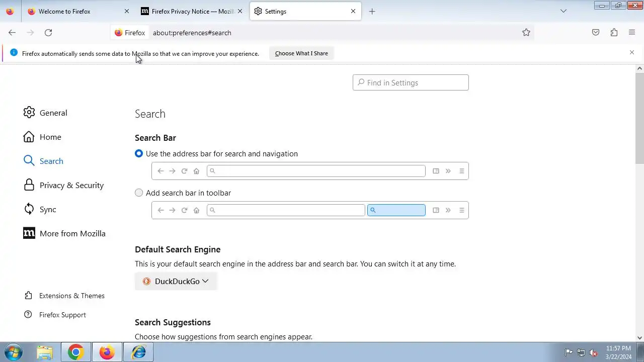Screen dimensions: 644x362
Task: Click the network tray icon
Action: pyautogui.click(x=581, y=352)
